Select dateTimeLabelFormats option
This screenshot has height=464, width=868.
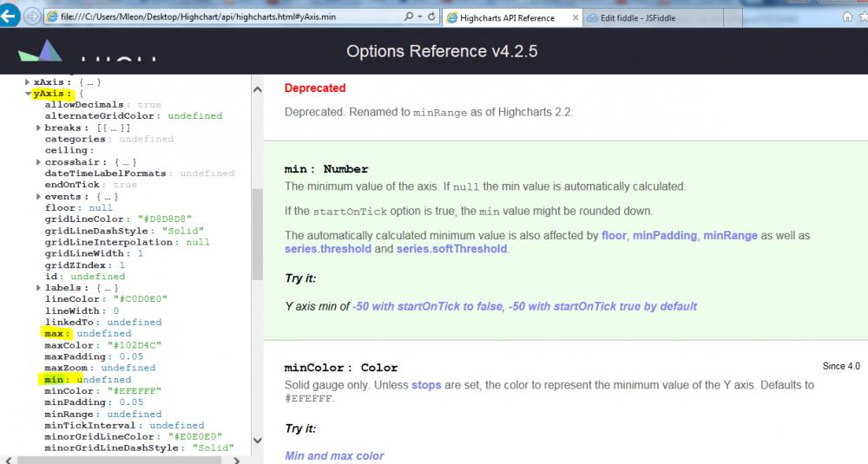[x=105, y=173]
